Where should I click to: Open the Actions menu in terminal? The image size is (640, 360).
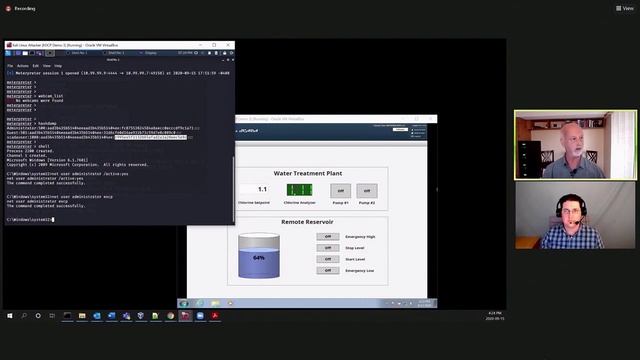click(x=23, y=66)
